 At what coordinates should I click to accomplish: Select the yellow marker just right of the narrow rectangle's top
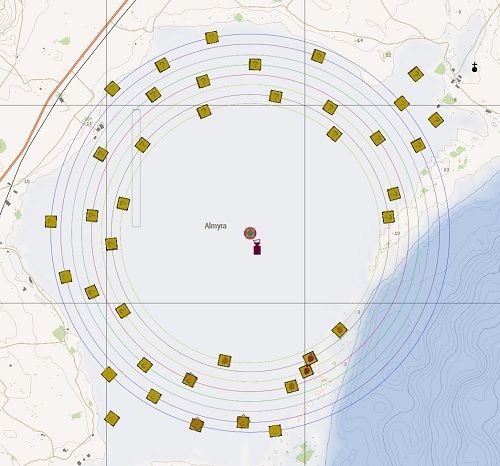coord(142,145)
